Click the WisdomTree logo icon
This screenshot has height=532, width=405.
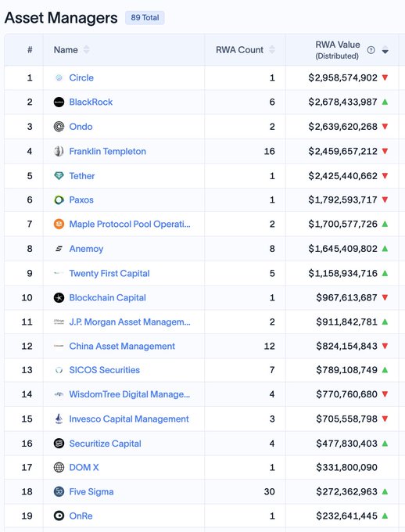coord(59,394)
